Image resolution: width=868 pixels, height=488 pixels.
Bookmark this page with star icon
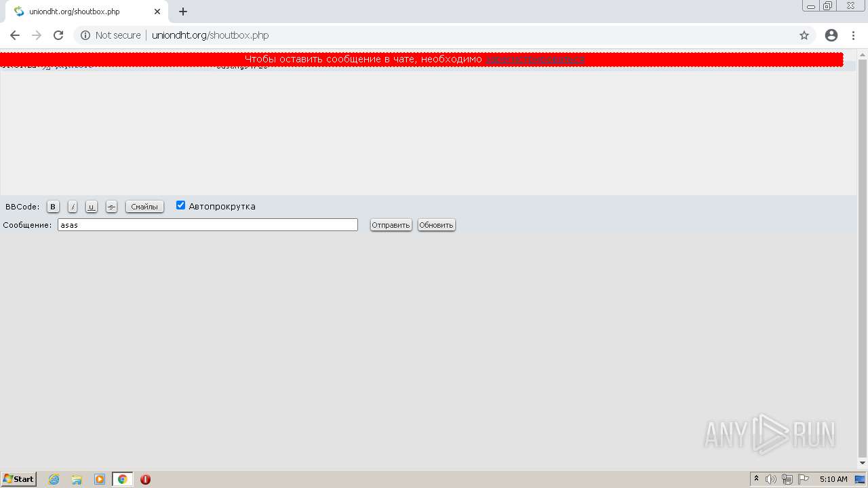(x=804, y=35)
